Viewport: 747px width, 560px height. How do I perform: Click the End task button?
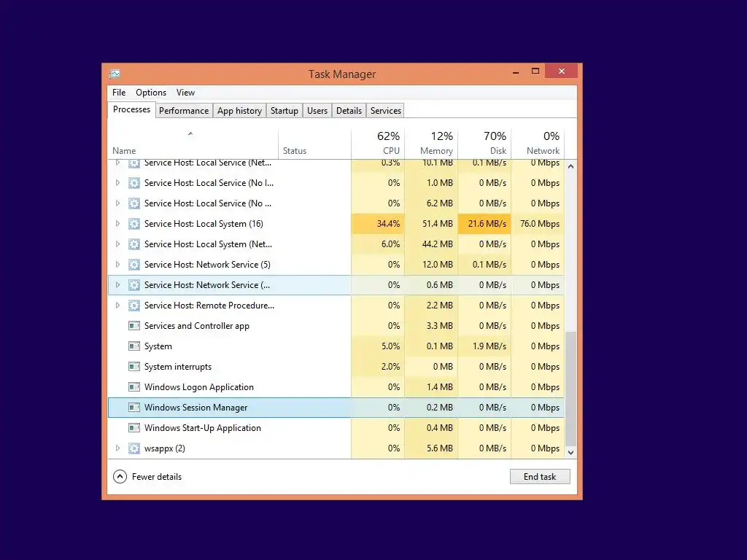[x=540, y=477]
